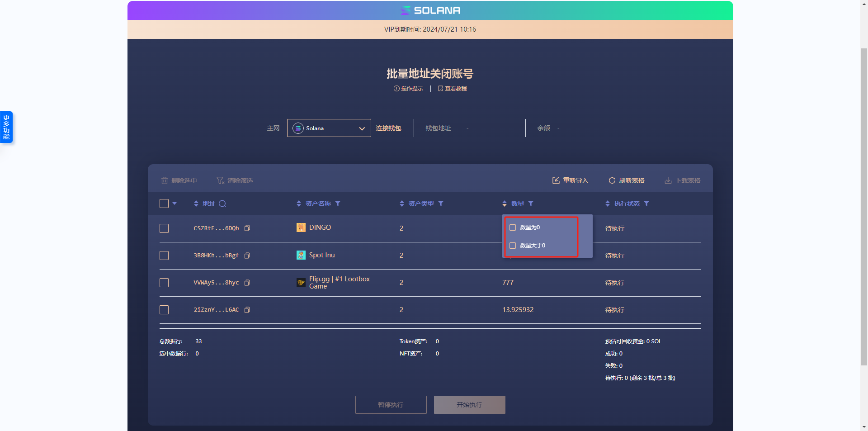Image resolution: width=868 pixels, height=431 pixels.
Task: Click 待执行 status in DINGO row
Action: [x=615, y=228]
